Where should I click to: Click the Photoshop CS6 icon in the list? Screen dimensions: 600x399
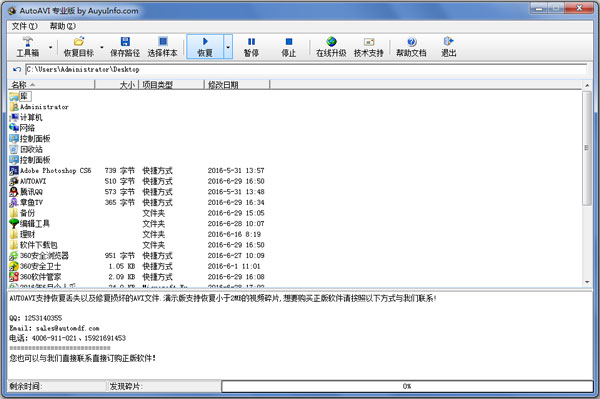tap(14, 171)
